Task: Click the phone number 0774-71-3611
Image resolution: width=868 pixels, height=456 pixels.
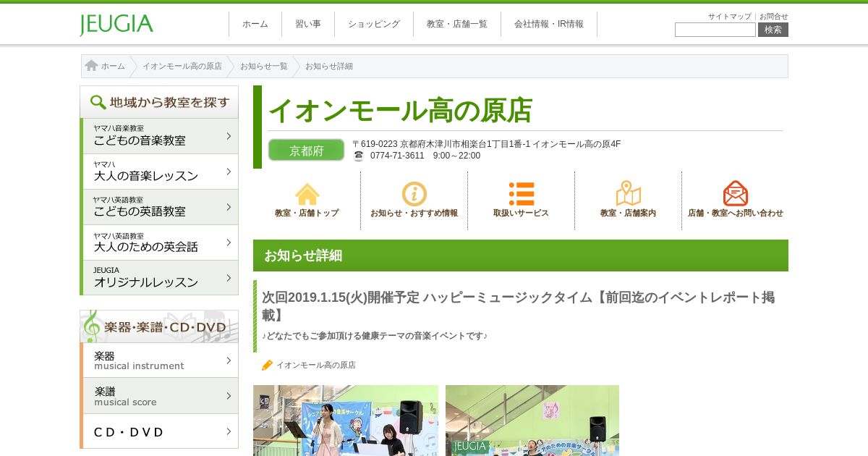Action: 397,156
